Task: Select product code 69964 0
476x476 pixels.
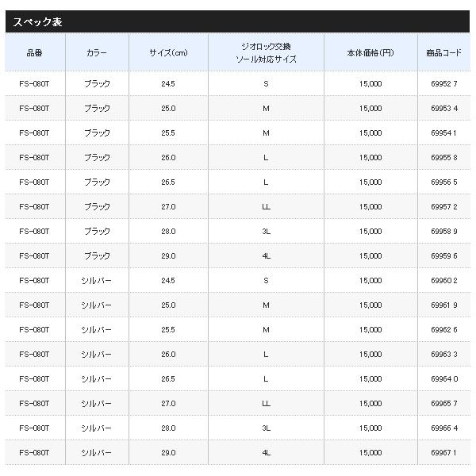Action: pyautogui.click(x=444, y=378)
